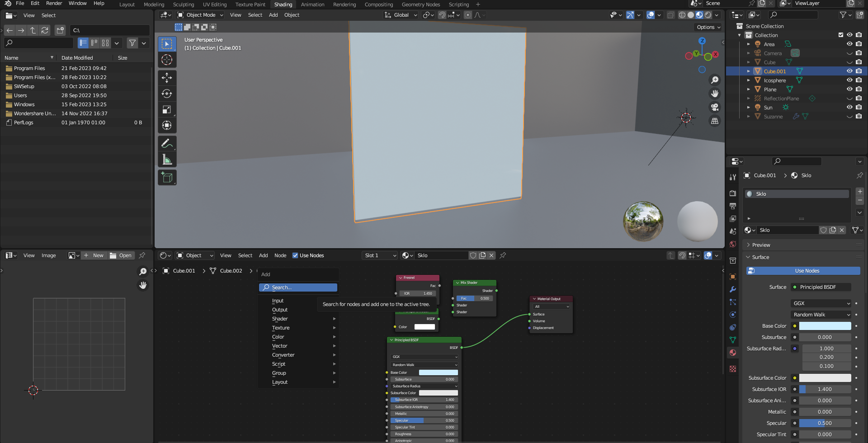
Task: Expand the Preview panel in material properties
Action: 761,245
